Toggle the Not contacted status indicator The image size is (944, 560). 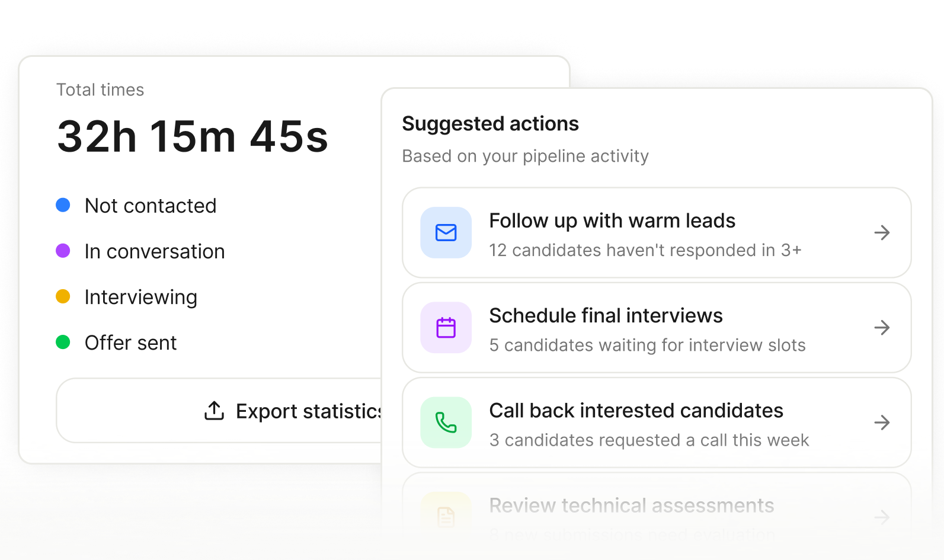point(64,205)
